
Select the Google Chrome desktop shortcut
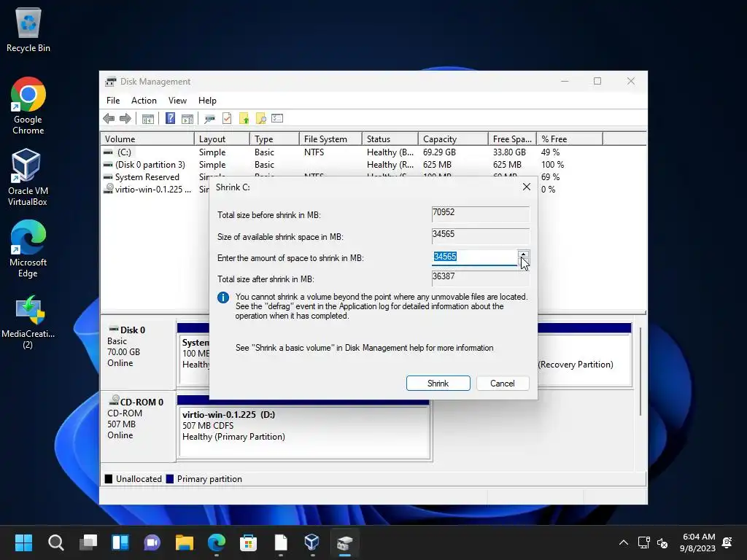pyautogui.click(x=28, y=106)
